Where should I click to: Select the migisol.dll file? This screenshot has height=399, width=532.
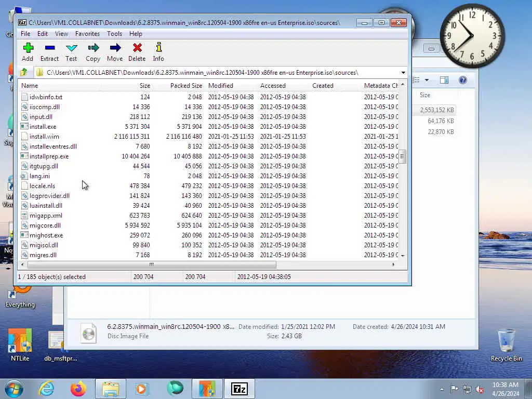(44, 245)
